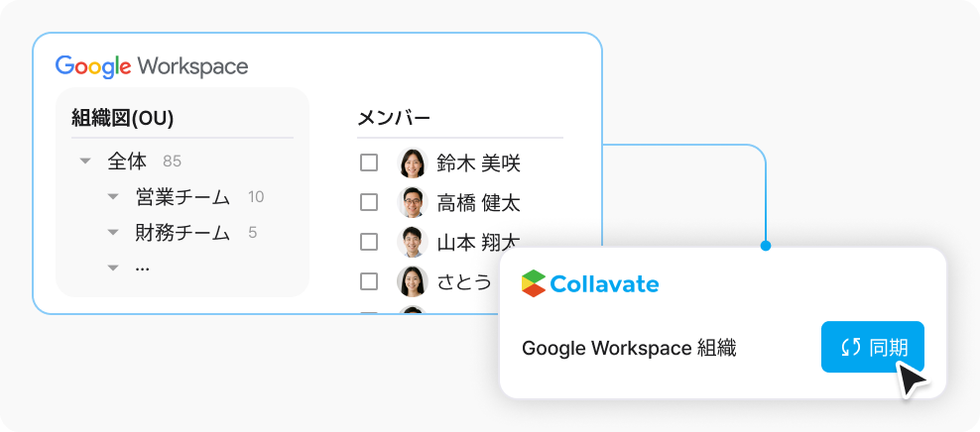Expand the arrow beside the ellipsis row
This screenshot has height=432, width=980.
[x=113, y=268]
